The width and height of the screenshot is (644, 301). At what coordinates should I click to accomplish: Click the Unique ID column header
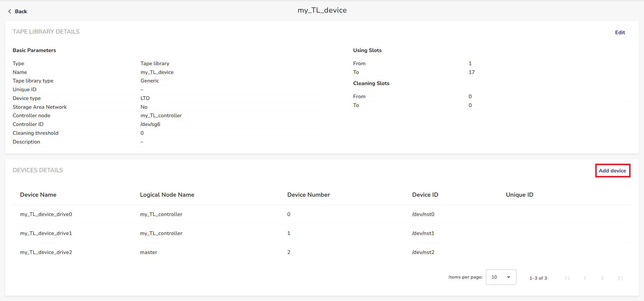point(519,195)
